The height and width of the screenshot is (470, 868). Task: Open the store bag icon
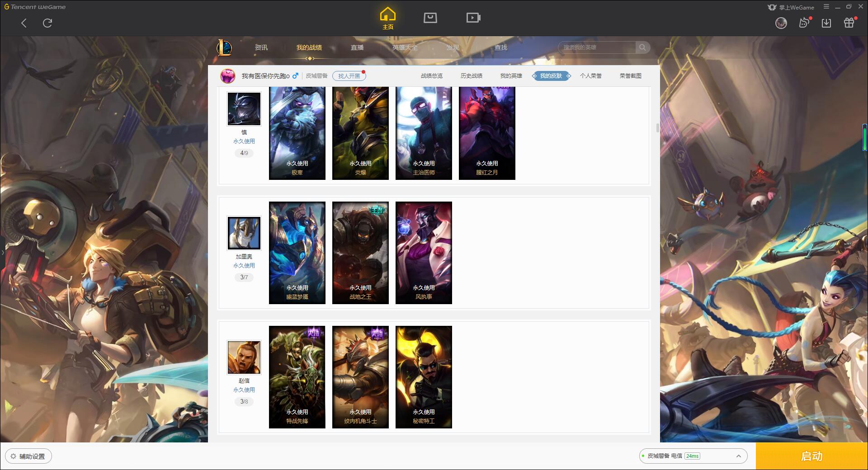point(430,18)
